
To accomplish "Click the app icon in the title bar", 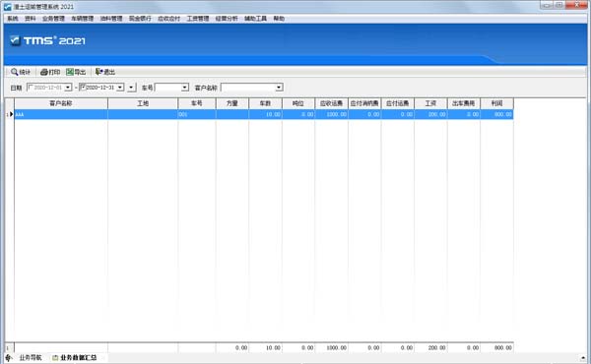I will 8,7.
